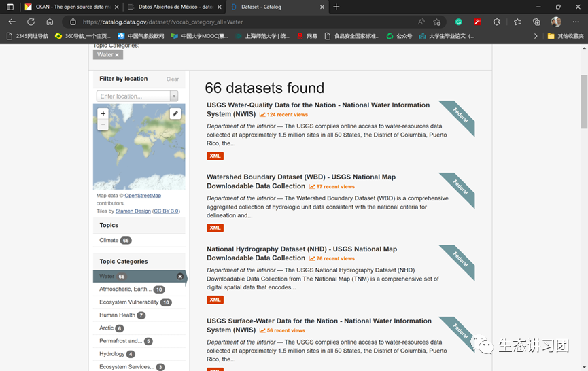Open Watershed Boundary Dataset (WBD) link
The width and height of the screenshot is (588, 371).
(301, 181)
